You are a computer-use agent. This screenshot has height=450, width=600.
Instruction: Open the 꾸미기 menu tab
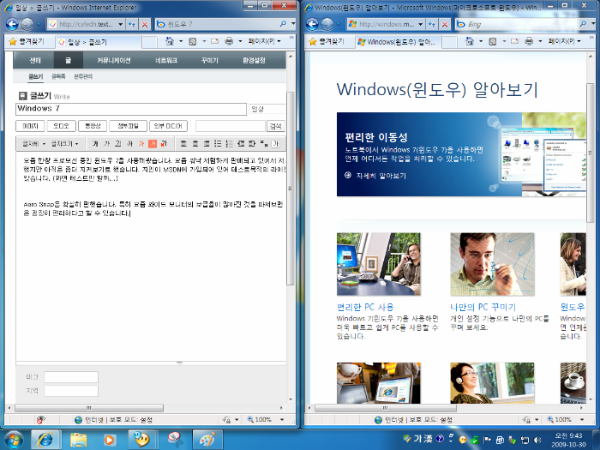click(210, 60)
